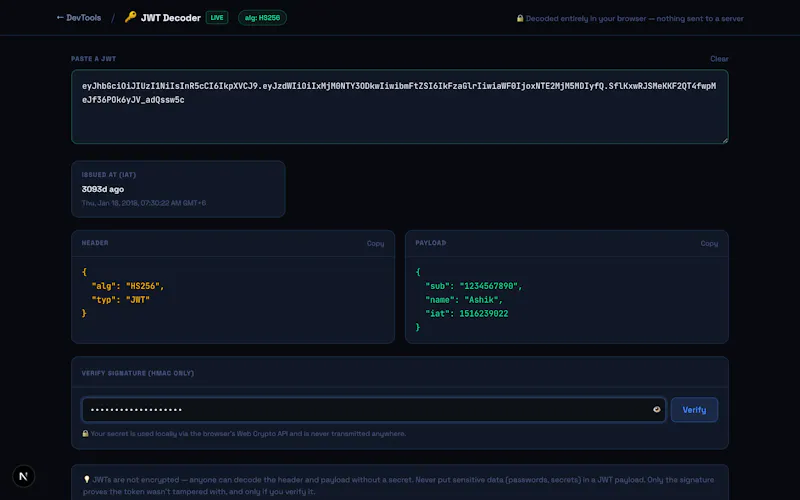Go back via the DevTools link
The image size is (800, 500).
79,18
